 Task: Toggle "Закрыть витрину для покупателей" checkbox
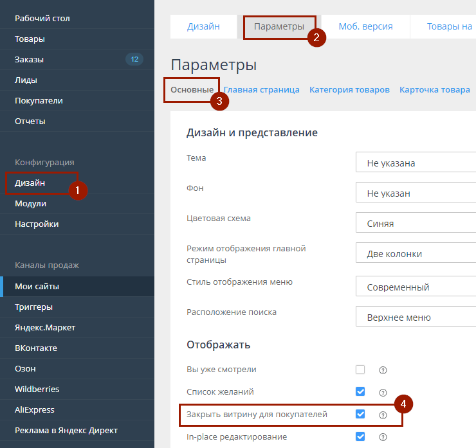pos(360,415)
